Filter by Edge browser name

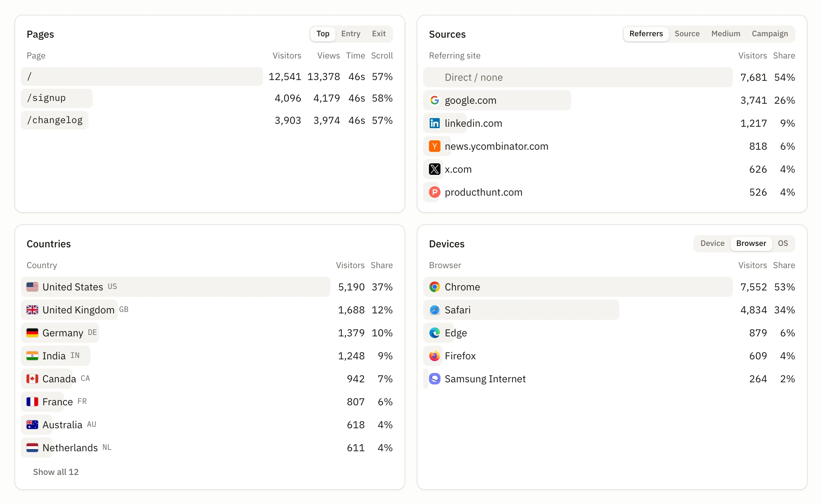coord(456,333)
